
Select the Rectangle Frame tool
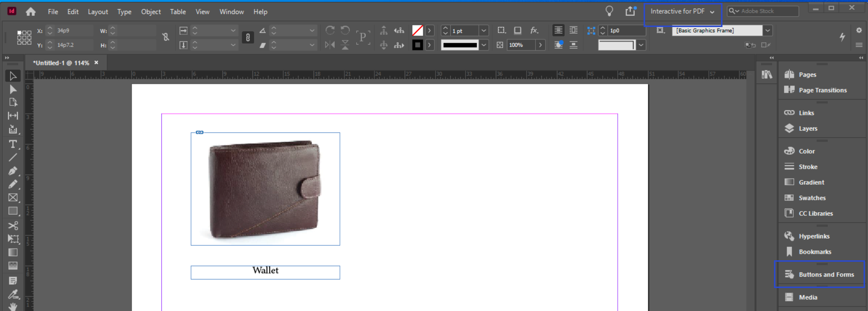[13, 198]
